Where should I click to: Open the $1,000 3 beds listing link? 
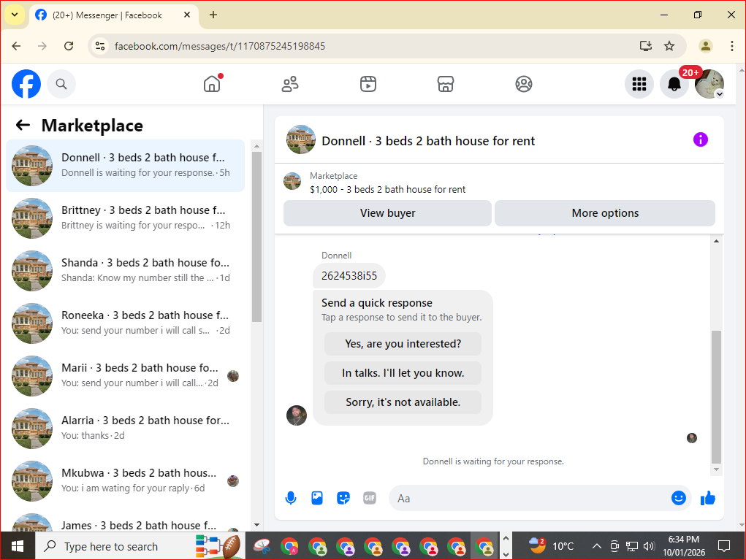point(387,189)
